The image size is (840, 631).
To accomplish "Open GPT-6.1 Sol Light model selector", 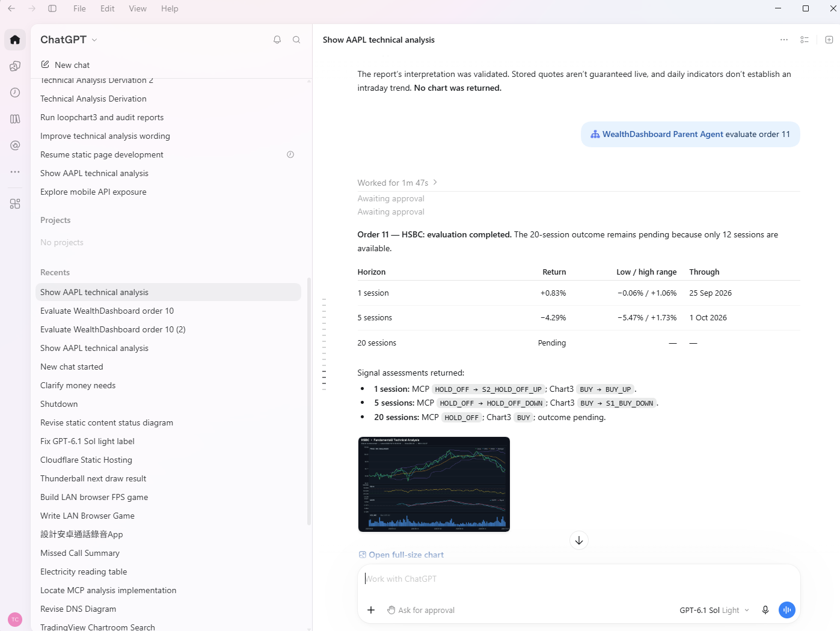I will (714, 610).
